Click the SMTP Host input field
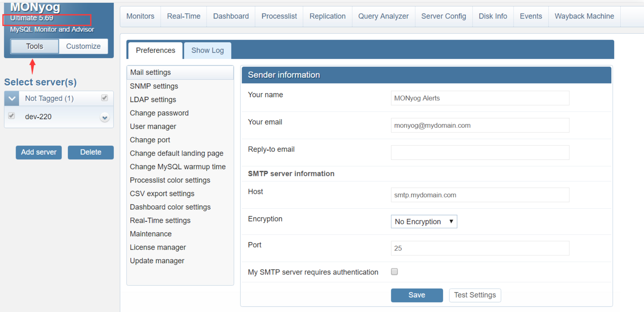Viewport: 644px width, 312px height. tap(480, 195)
